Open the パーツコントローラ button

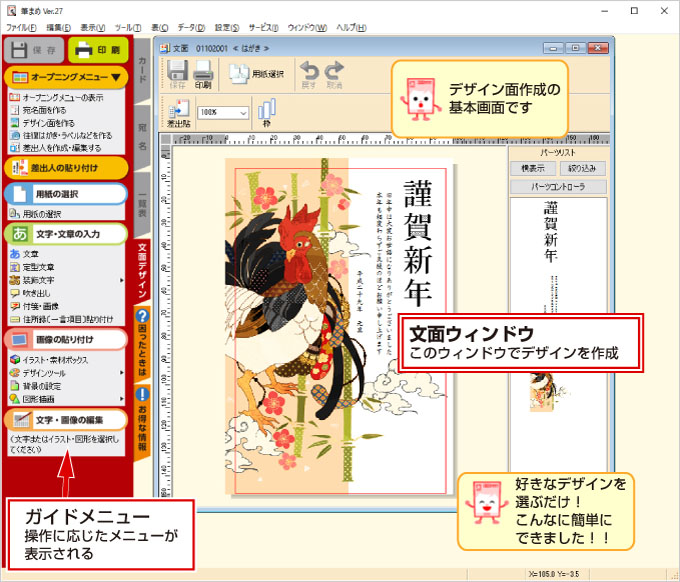[558, 187]
